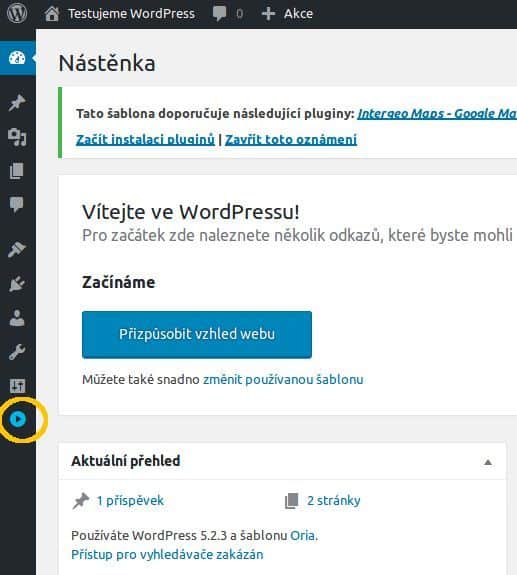This screenshot has width=517, height=575.
Task: Open the 2 stránky link
Action: [x=334, y=501]
